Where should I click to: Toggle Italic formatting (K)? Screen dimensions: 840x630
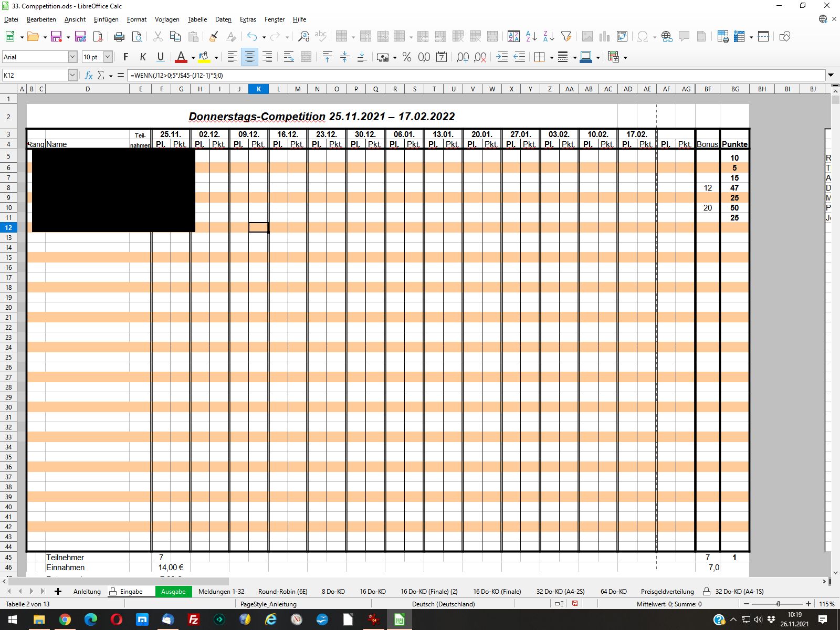pyautogui.click(x=143, y=57)
